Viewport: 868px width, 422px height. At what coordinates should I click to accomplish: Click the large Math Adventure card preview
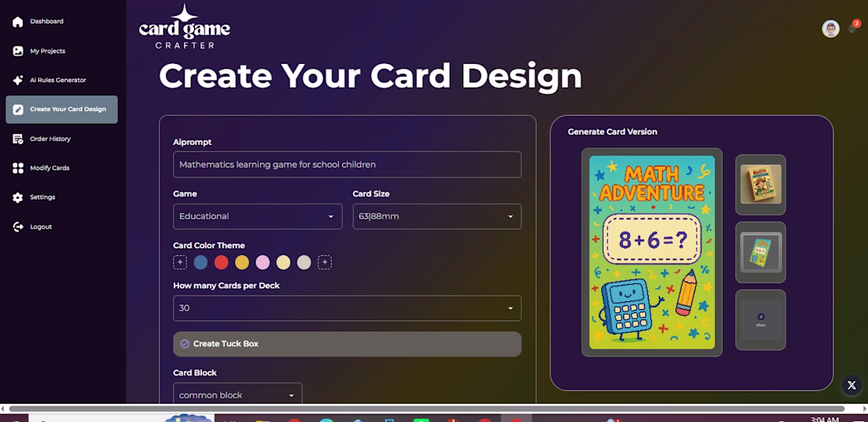tap(652, 252)
